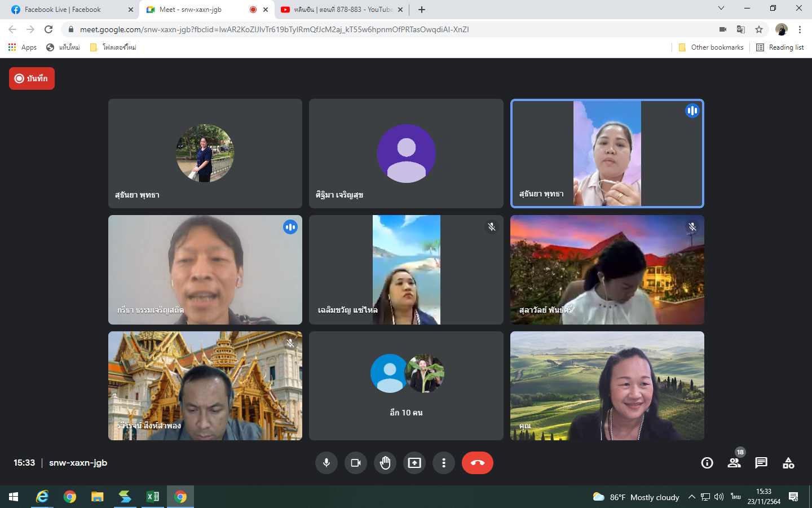Show the participants list with 18 people
Screen dimensions: 812x508
[x=734, y=463]
